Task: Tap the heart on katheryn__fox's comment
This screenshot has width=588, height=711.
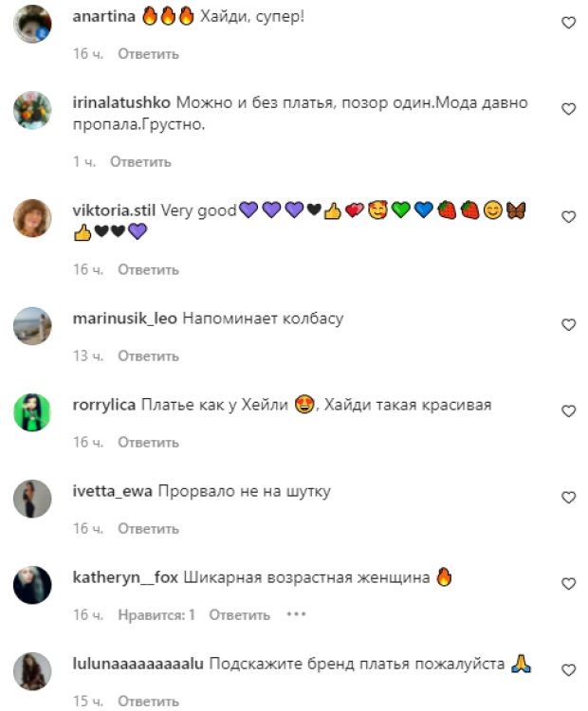Action: 568,584
